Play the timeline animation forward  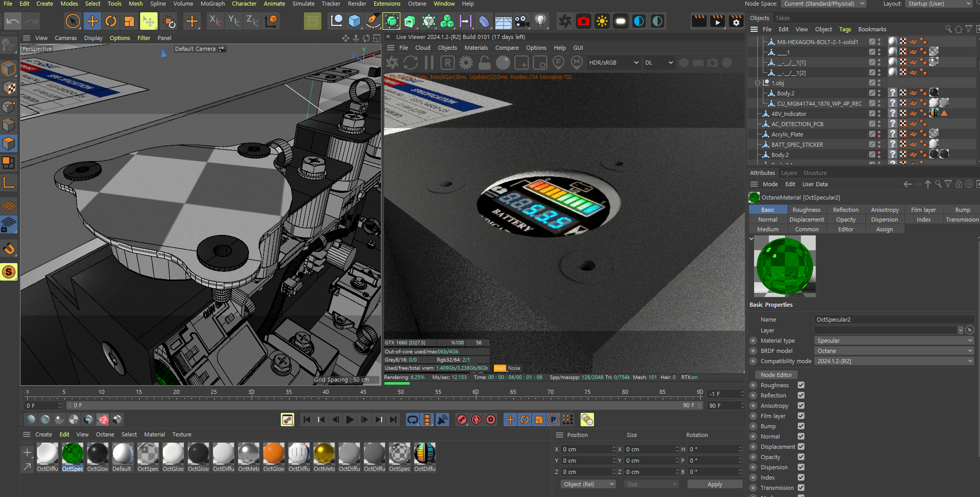350,420
